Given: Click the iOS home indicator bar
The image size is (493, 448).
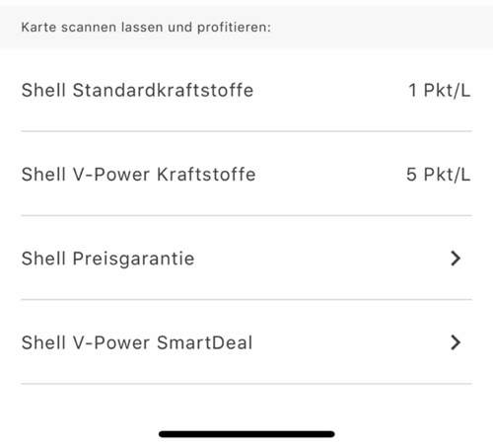Looking at the screenshot, I should [246, 434].
